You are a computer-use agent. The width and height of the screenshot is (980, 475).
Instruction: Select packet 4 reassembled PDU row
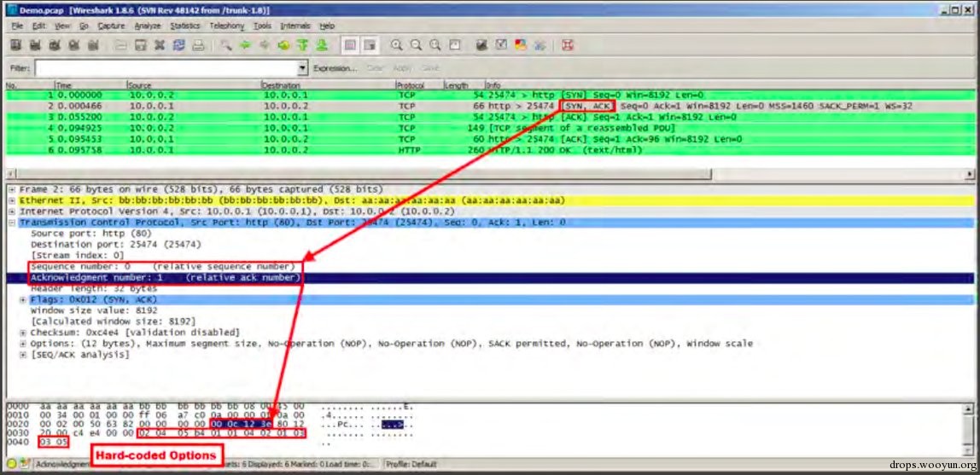click(489, 128)
